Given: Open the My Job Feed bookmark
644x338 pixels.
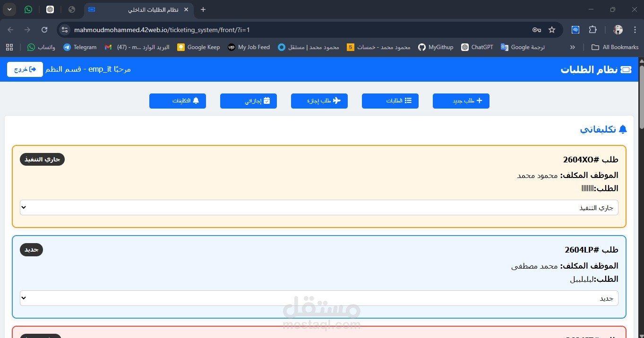Looking at the screenshot, I should coord(249,47).
